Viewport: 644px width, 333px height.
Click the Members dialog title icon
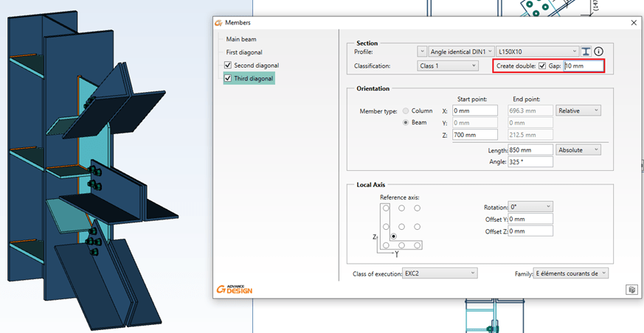218,23
